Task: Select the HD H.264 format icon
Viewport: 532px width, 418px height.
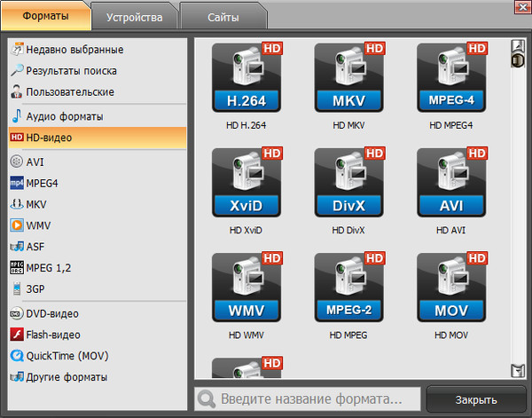Action: 246,78
